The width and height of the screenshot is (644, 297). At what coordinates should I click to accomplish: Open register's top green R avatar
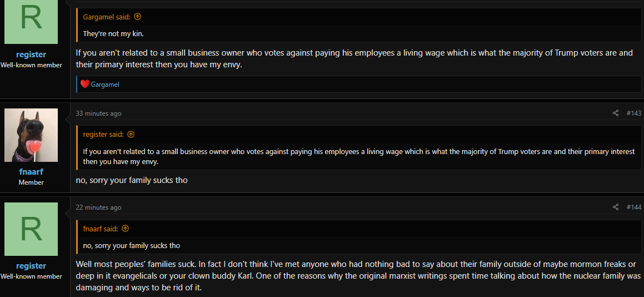(x=31, y=21)
